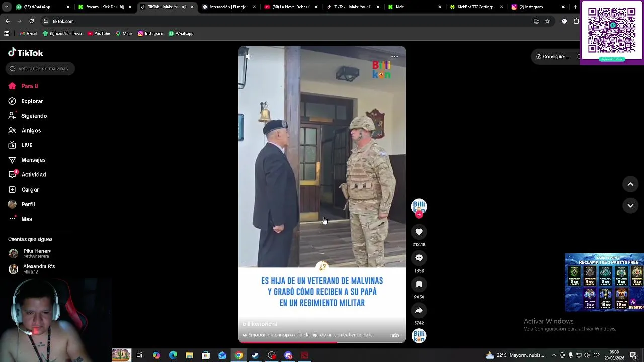Open the Trovo bookmark
The image size is (644, 362).
tap(62, 34)
